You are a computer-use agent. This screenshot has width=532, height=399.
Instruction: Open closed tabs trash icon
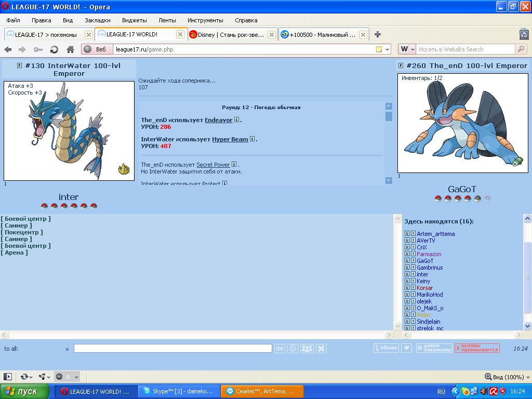point(524,34)
